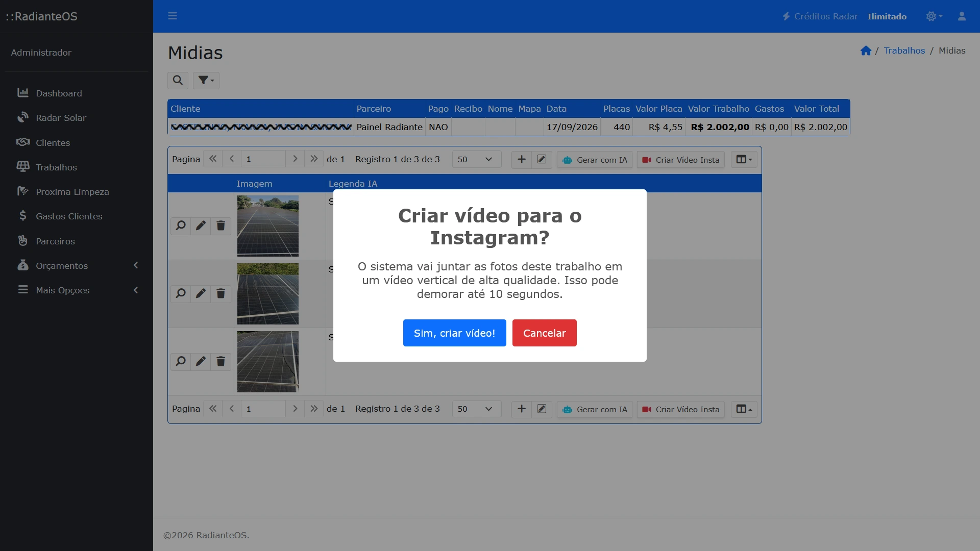Open Radar Solar in the sidebar
The image size is (980, 551).
tap(77, 118)
